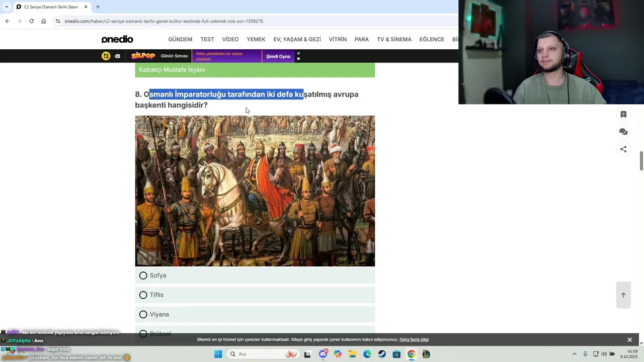This screenshot has height=362, width=644.
Task: Open the YEMEK menu
Action: pos(256,39)
